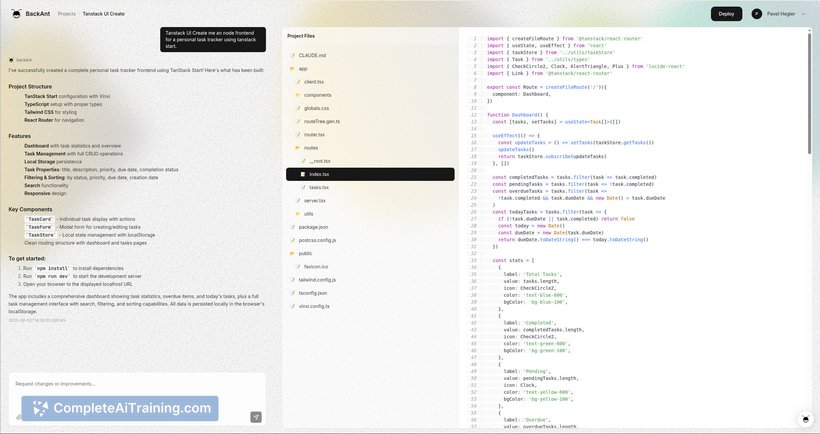
Task: Click the user avatar 'P' circle
Action: click(x=756, y=14)
